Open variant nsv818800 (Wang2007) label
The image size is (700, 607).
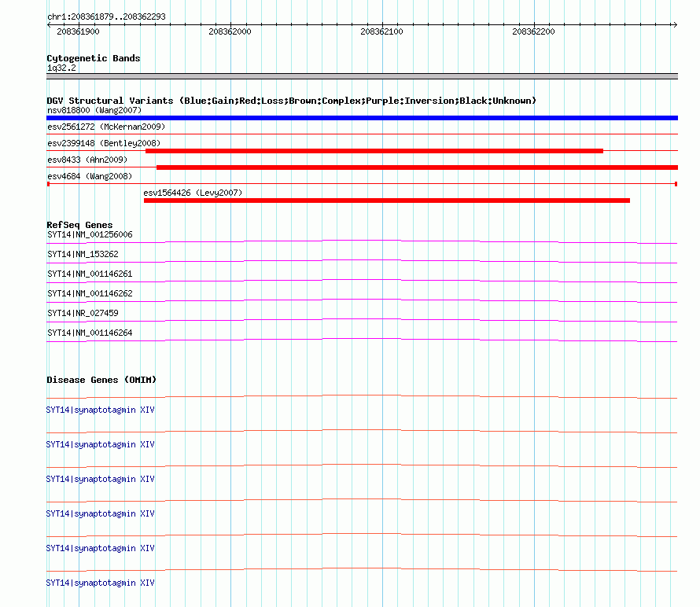coord(94,110)
